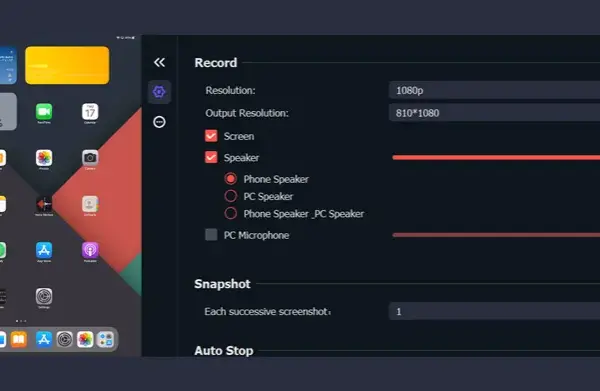Click the Snapshot section heading
This screenshot has height=391, width=600.
(x=222, y=284)
